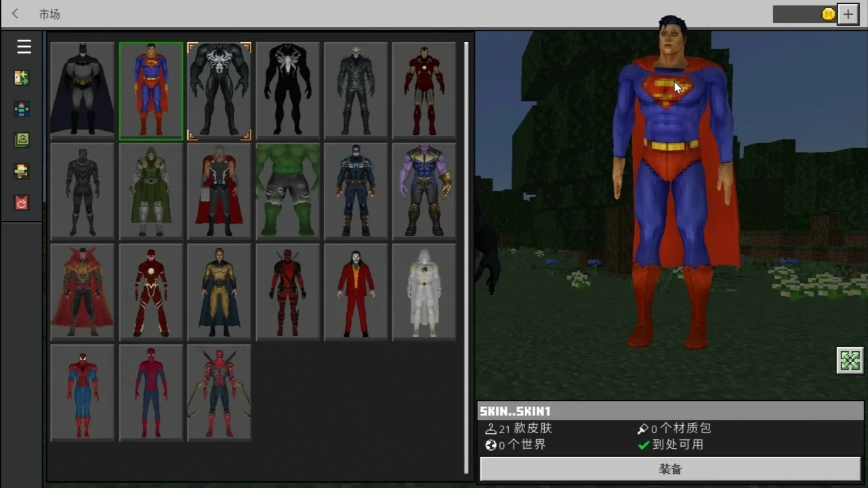The width and height of the screenshot is (868, 488).
Task: Select the white Moon Knight skin
Action: coord(424,292)
